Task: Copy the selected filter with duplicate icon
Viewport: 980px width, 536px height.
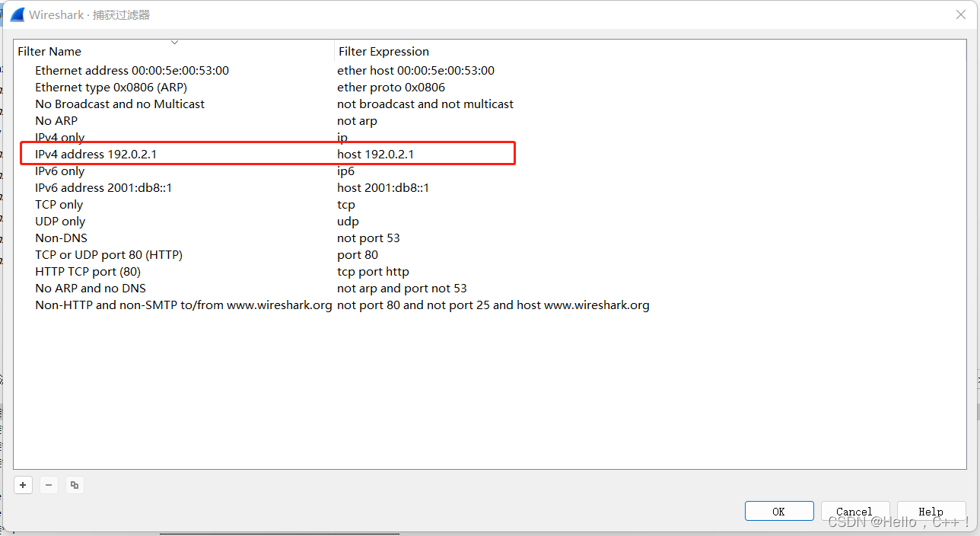Action: [75, 485]
